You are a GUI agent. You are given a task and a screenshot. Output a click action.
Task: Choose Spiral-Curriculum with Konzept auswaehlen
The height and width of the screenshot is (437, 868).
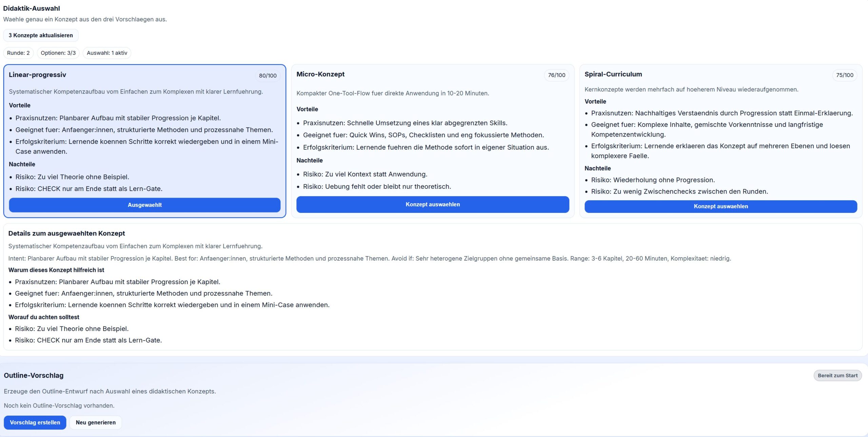pyautogui.click(x=721, y=206)
